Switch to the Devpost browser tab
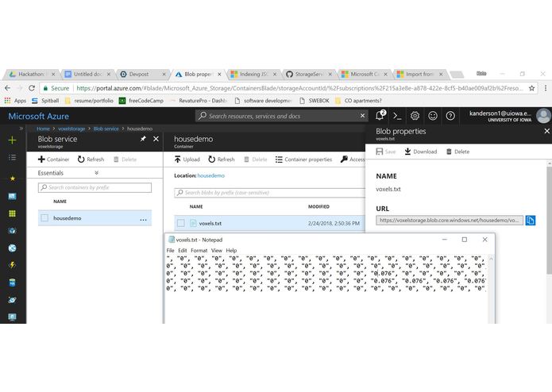This screenshot has width=552, height=392. click(142, 74)
